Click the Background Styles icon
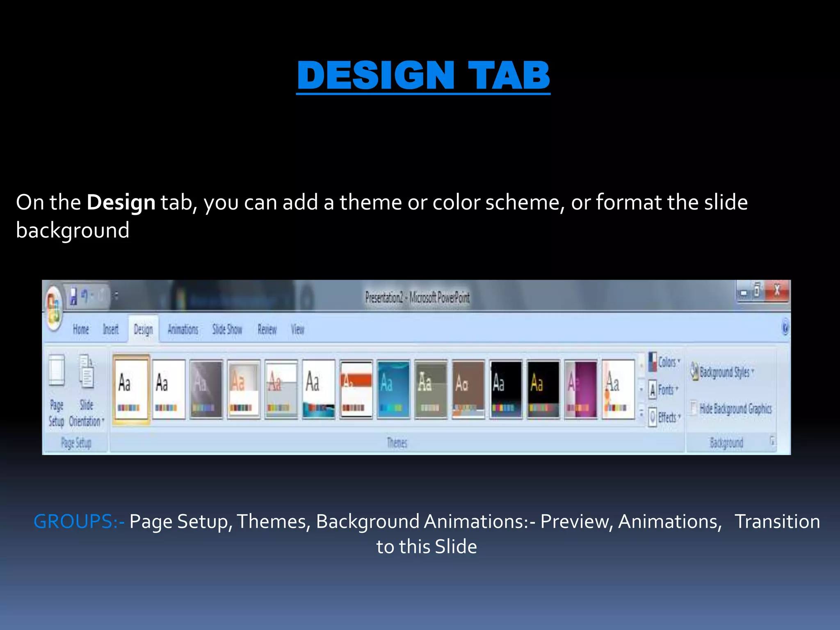Image resolution: width=840 pixels, height=630 pixels. (694, 372)
